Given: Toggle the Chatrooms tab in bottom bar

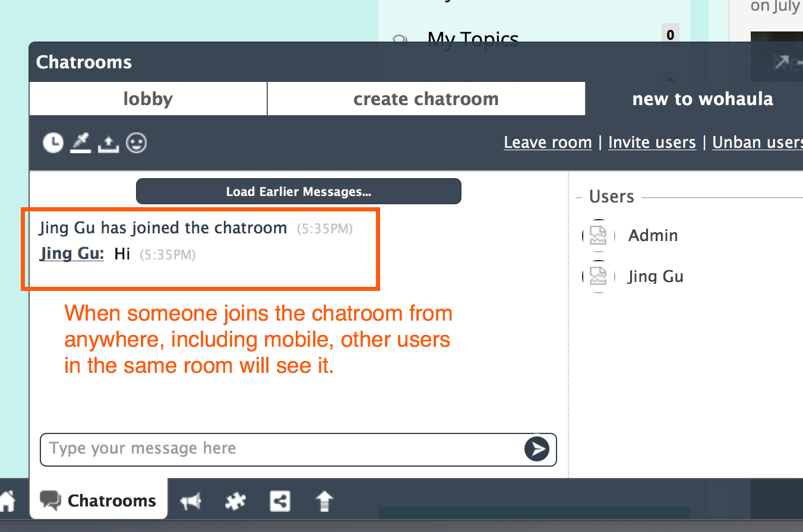Looking at the screenshot, I should [x=98, y=501].
